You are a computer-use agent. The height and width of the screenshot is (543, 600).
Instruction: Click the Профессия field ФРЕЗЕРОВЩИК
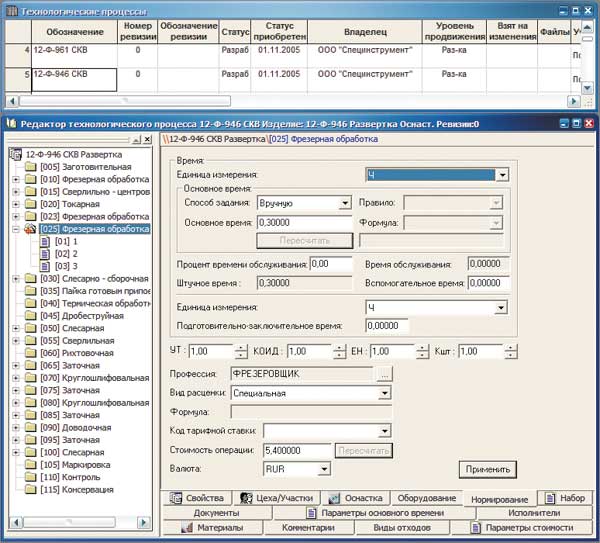[302, 374]
